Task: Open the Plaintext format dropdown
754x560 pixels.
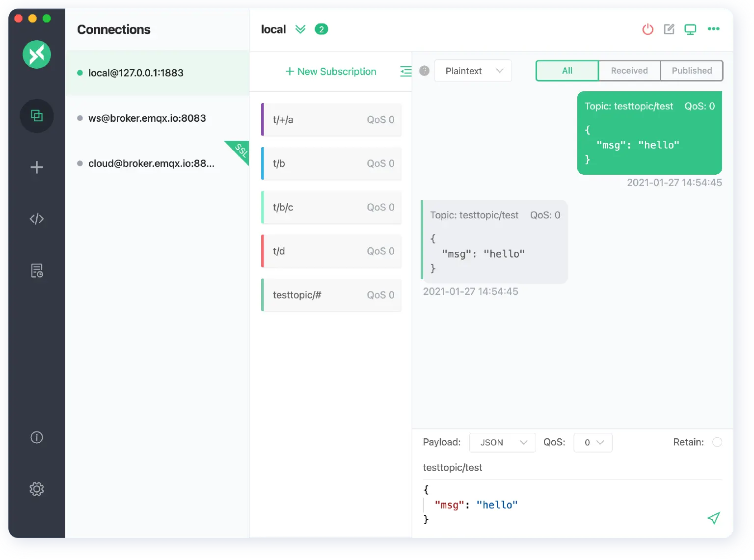Action: coord(473,71)
